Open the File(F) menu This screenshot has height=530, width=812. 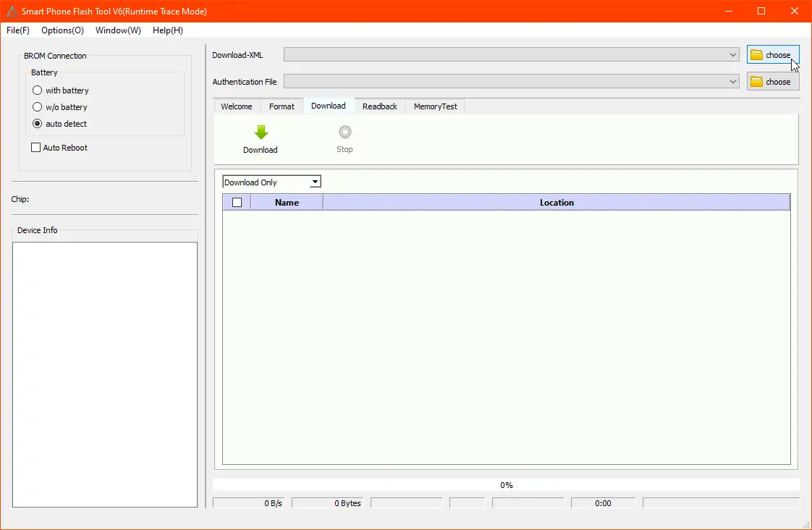click(18, 30)
